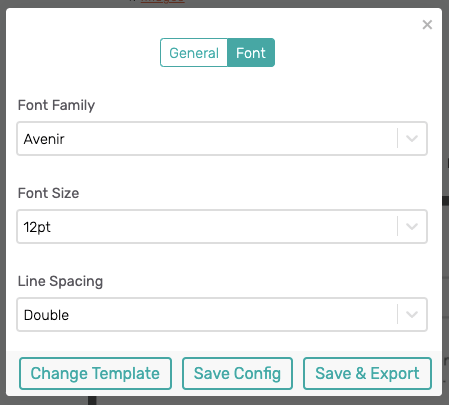Click the Font Family label
449x405 pixels.
coord(56,105)
